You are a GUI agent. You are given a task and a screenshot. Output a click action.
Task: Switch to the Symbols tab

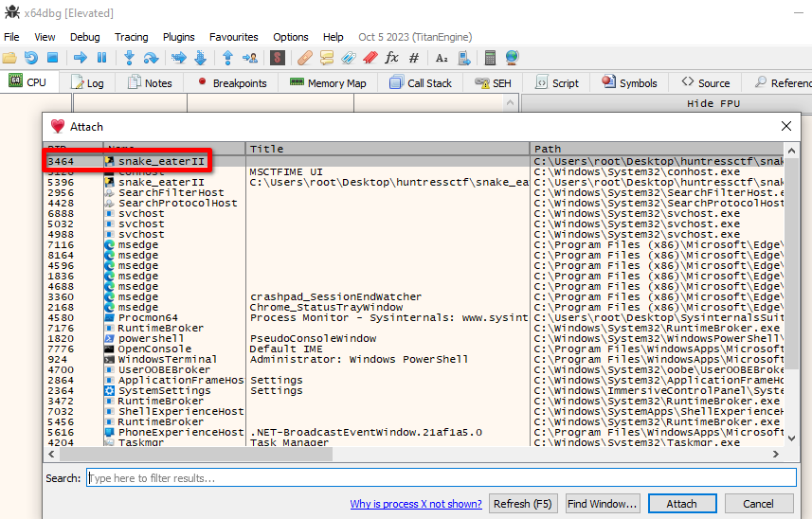point(629,82)
